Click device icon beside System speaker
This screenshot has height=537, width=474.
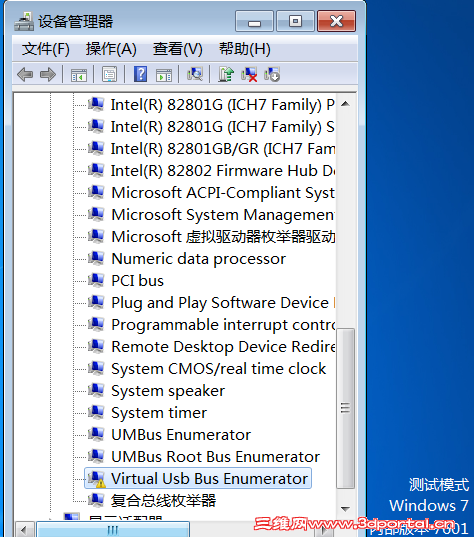[x=96, y=390]
